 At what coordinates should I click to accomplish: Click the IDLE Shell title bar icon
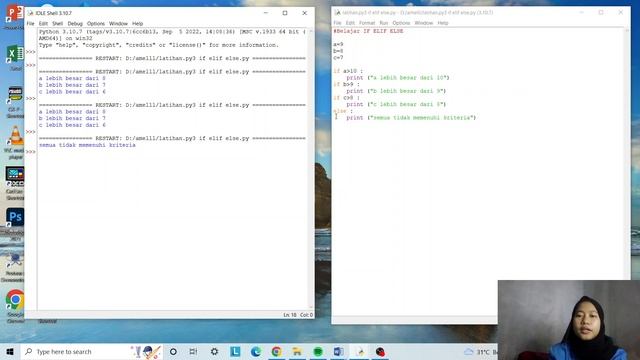click(x=30, y=13)
